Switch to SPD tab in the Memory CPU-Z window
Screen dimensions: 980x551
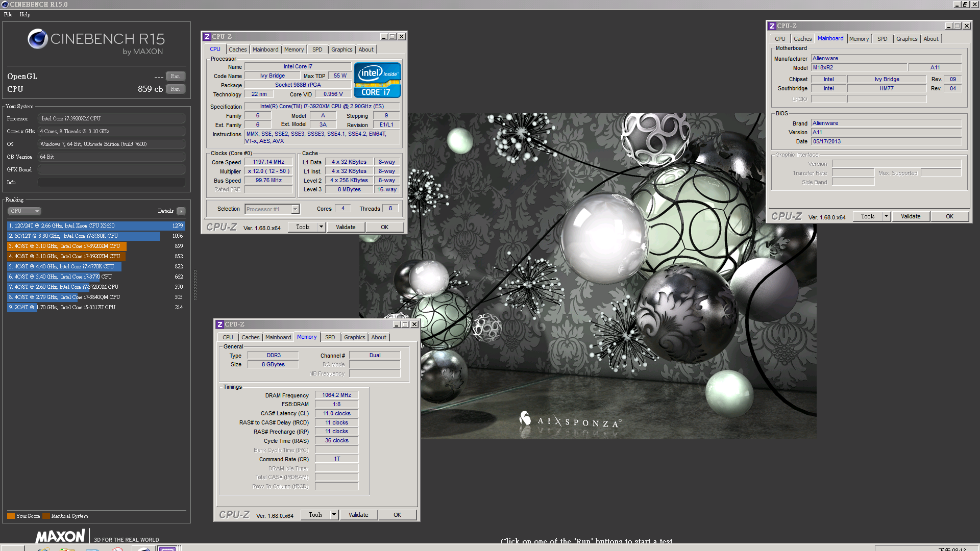(x=330, y=337)
